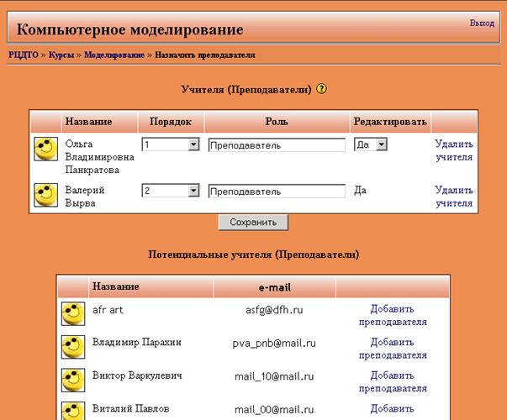Click role field for Ольга Панкратова
507x420 pixels.
coord(277,145)
